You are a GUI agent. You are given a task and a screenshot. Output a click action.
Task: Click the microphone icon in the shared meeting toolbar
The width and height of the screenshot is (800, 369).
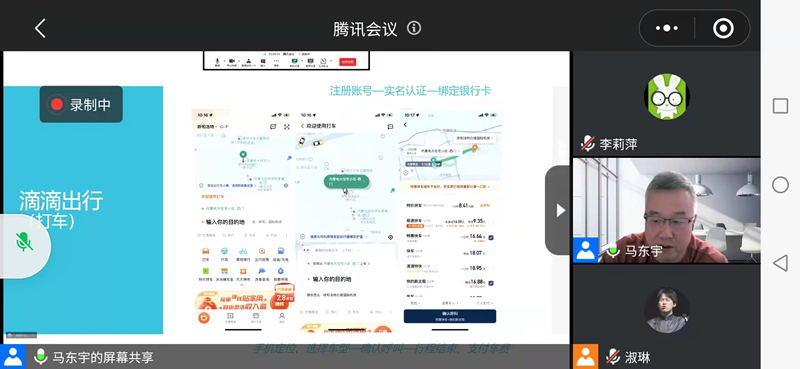[217, 61]
